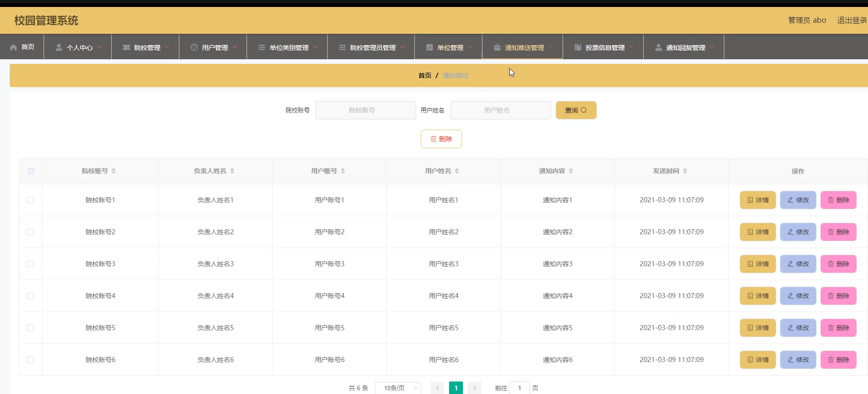
Task: Click the 查询 search button
Action: click(x=576, y=110)
